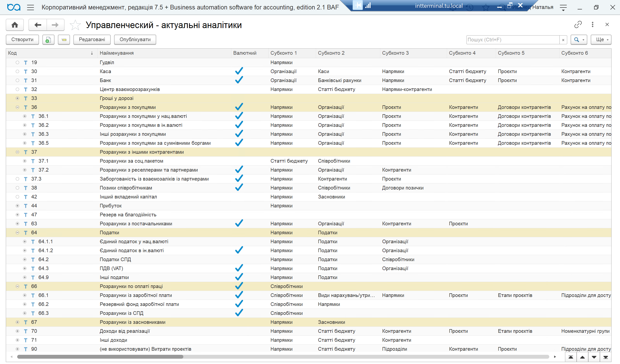Select row Доходи від реалізації
Image resolution: width=620 pixels, height=364 pixels.
click(309, 331)
